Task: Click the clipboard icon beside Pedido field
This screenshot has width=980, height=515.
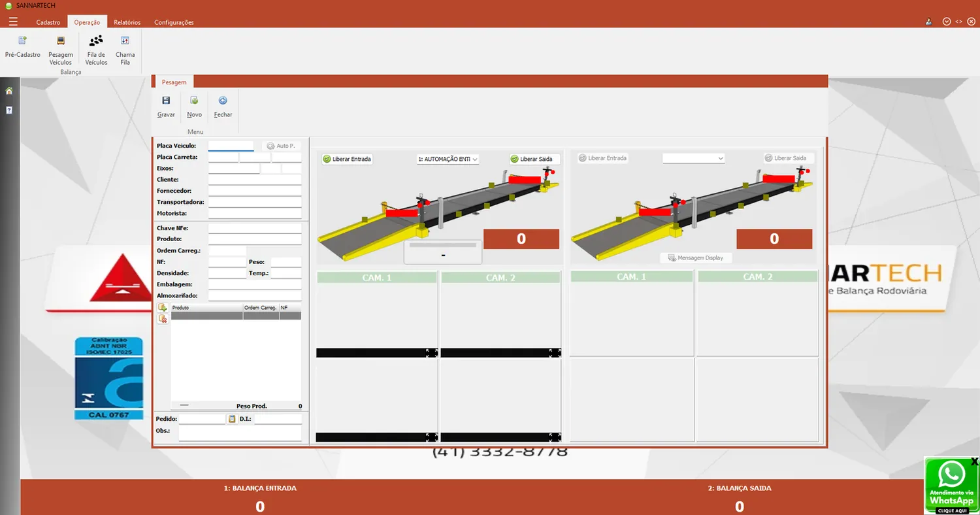Action: click(231, 419)
